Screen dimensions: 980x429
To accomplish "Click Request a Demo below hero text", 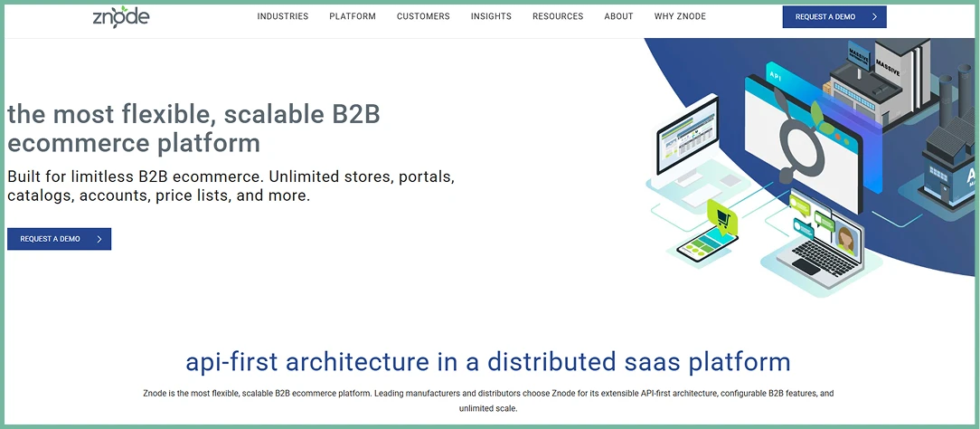I will [x=60, y=239].
